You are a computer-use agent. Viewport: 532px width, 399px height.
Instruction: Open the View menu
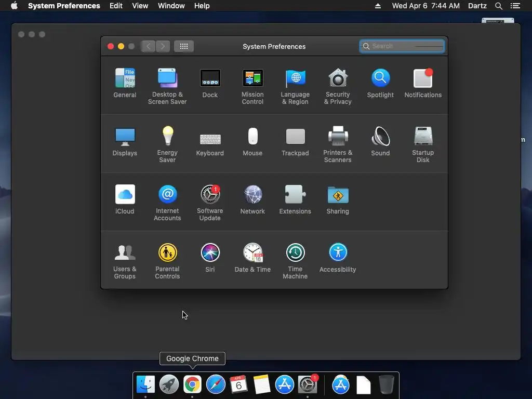[x=140, y=6]
